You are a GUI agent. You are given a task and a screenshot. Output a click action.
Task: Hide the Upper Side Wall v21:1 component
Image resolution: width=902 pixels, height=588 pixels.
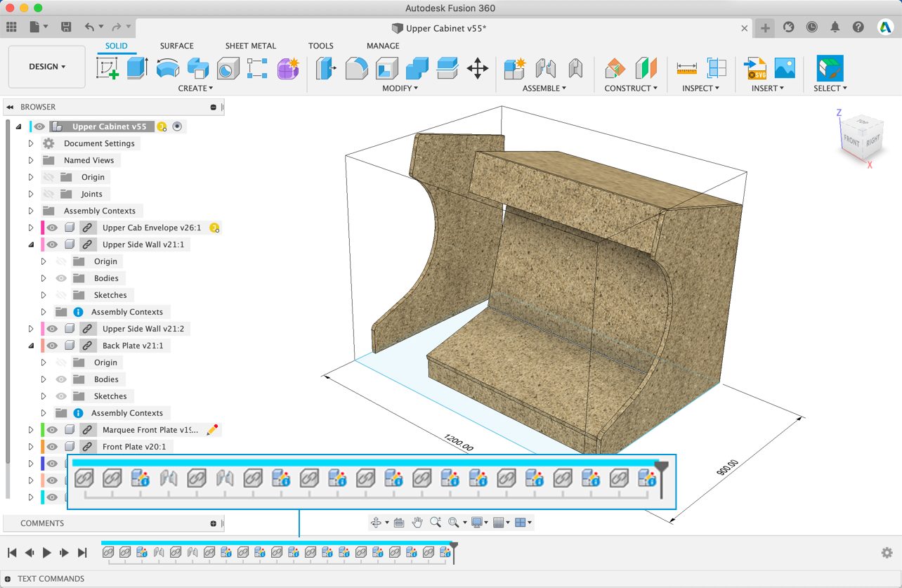53,244
